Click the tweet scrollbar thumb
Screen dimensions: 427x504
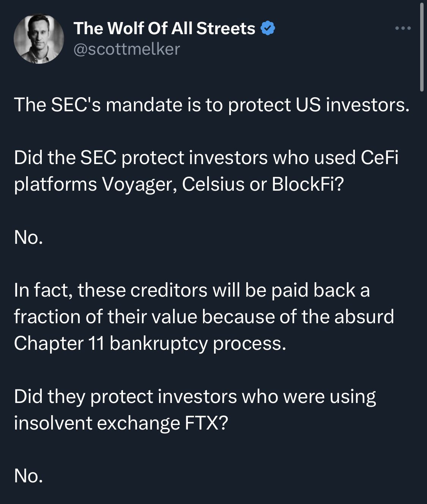(x=421, y=46)
